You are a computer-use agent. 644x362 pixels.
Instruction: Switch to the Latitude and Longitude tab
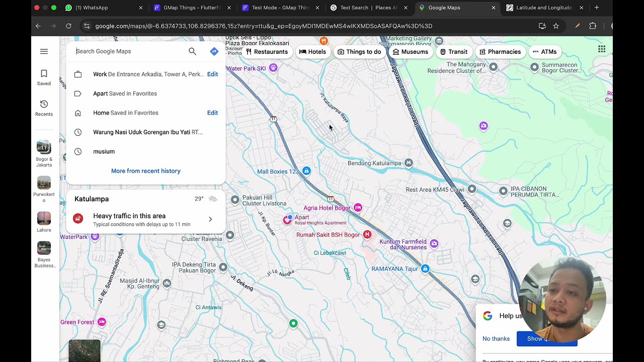[543, 8]
